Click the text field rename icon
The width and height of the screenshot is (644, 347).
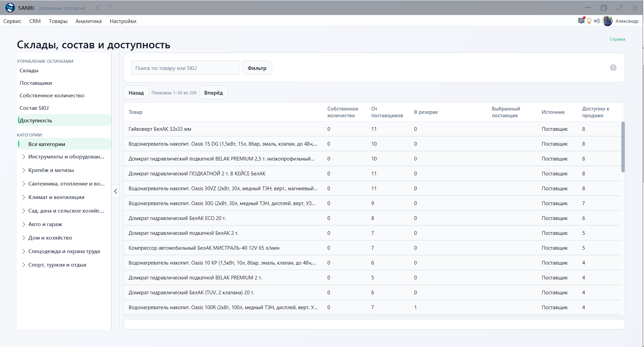coord(597,21)
